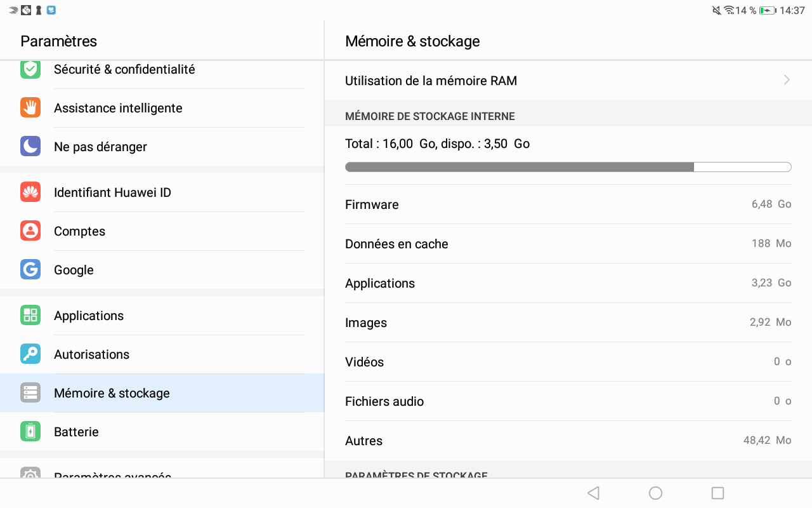Tap the battery indicator in status bar
The width and height of the screenshot is (812, 508).
(x=768, y=11)
